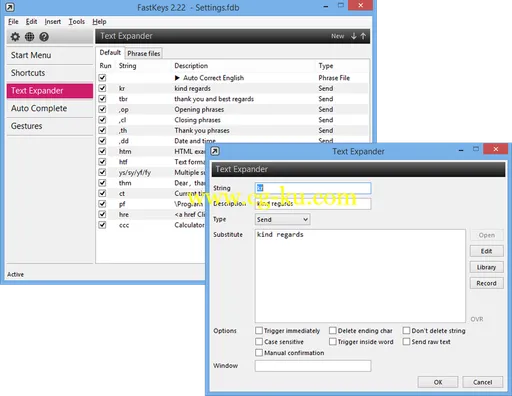Open the Tools menu

(77, 22)
